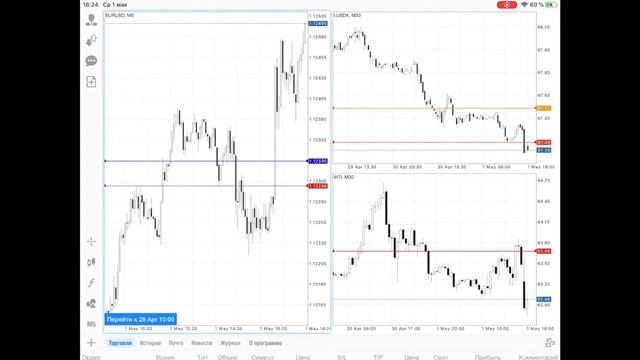This screenshot has width=640, height=360.
Task: Tap the Wi-Fi status icon
Action: pos(524,5)
